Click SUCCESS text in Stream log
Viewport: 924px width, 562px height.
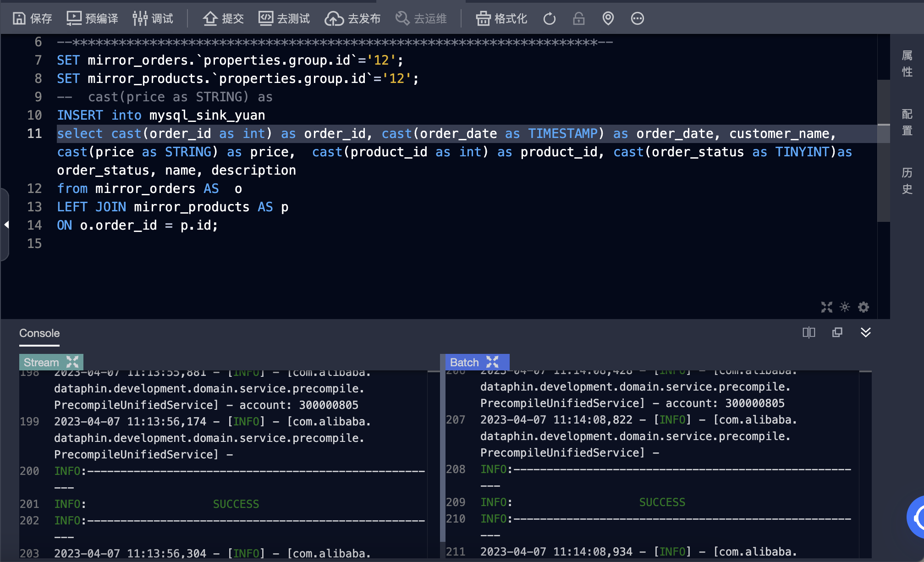point(236,504)
